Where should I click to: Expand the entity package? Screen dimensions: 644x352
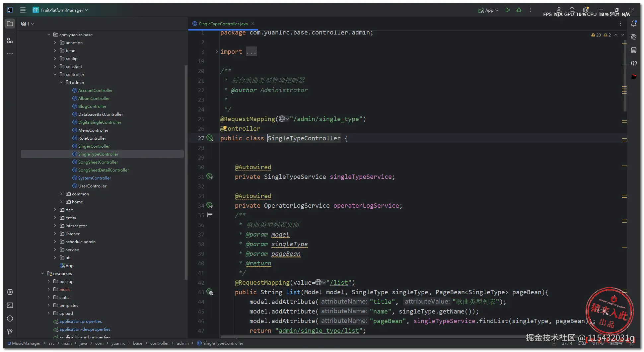(55, 218)
